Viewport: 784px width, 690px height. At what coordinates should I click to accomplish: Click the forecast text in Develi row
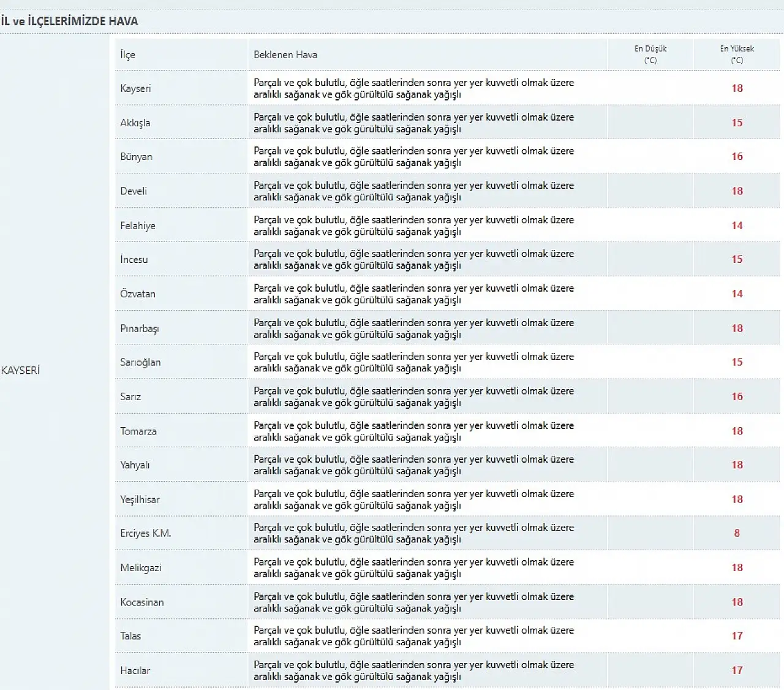[414, 191]
